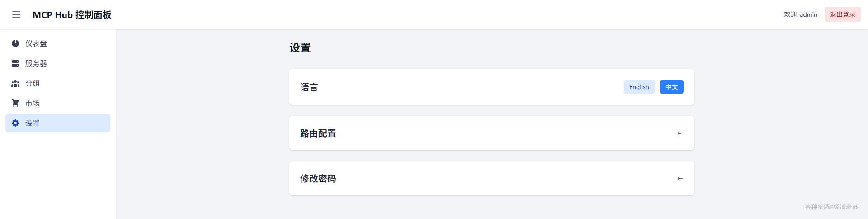Expand 路由配置 section using its arrow
The height and width of the screenshot is (219, 868).
coord(680,133)
